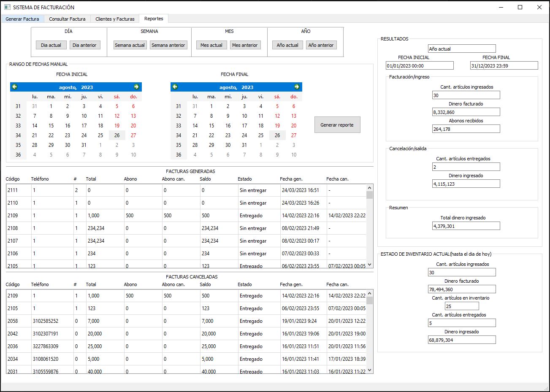Open the Generar Factura tab
This screenshot has width=550, height=392.
(22, 19)
